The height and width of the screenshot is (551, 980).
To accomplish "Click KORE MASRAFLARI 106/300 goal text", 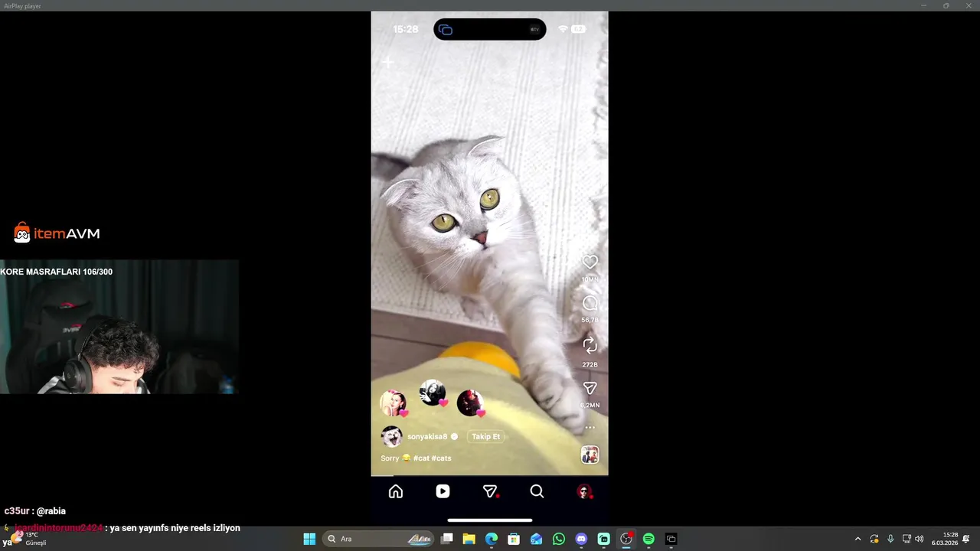I will pos(57,272).
